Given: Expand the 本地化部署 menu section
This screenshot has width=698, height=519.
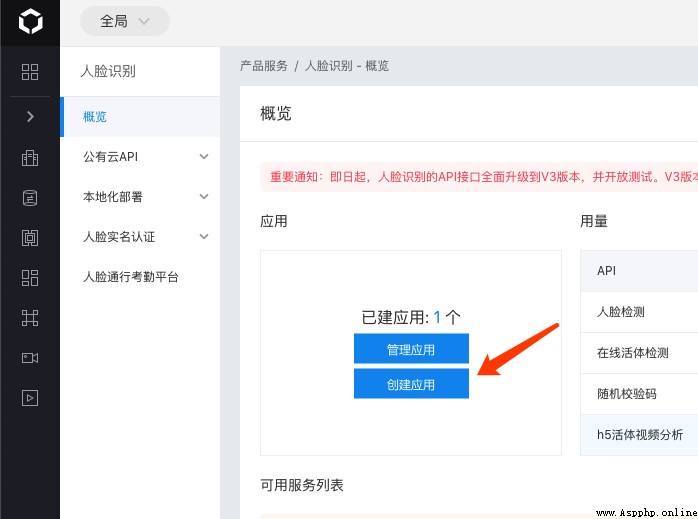Looking at the screenshot, I should pos(140,197).
